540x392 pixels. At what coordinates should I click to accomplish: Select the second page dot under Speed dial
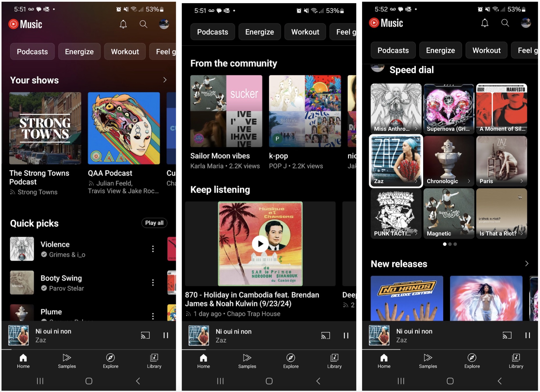tap(450, 244)
